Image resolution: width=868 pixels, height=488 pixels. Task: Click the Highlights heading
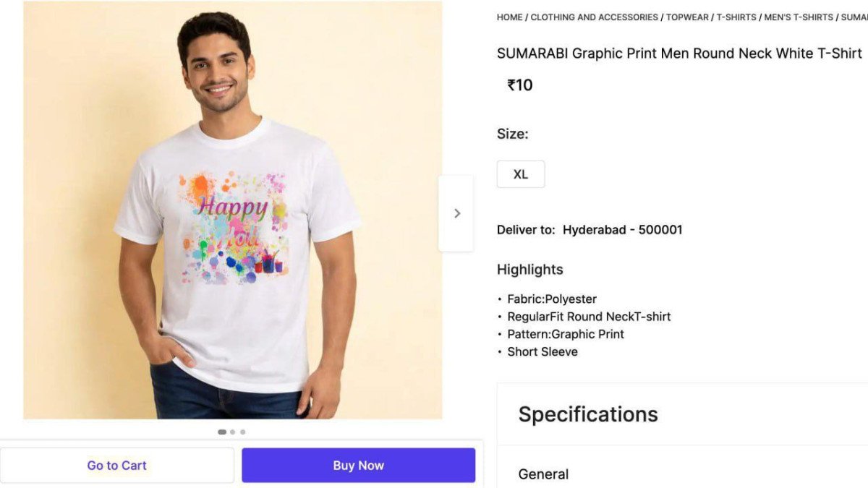tap(529, 270)
